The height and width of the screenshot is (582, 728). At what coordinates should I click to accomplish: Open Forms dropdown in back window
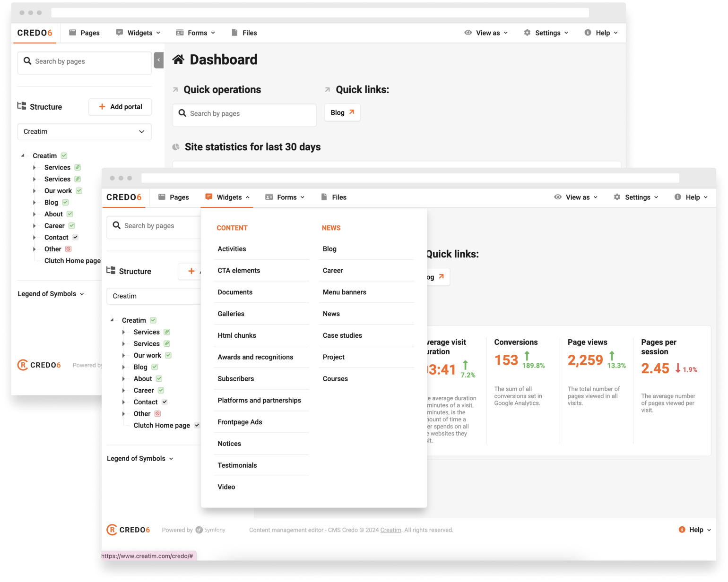(x=195, y=33)
